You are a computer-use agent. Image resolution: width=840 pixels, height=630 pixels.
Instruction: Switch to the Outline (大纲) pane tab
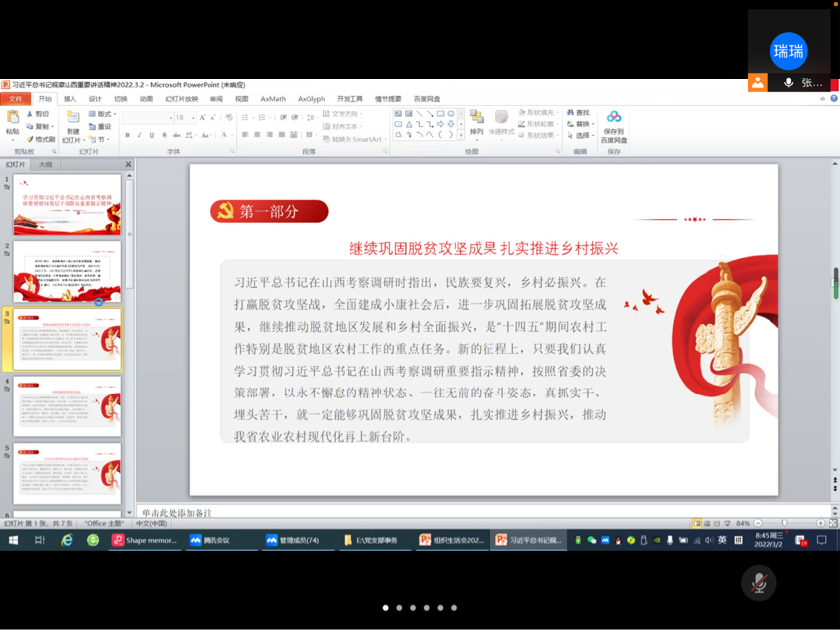point(45,164)
